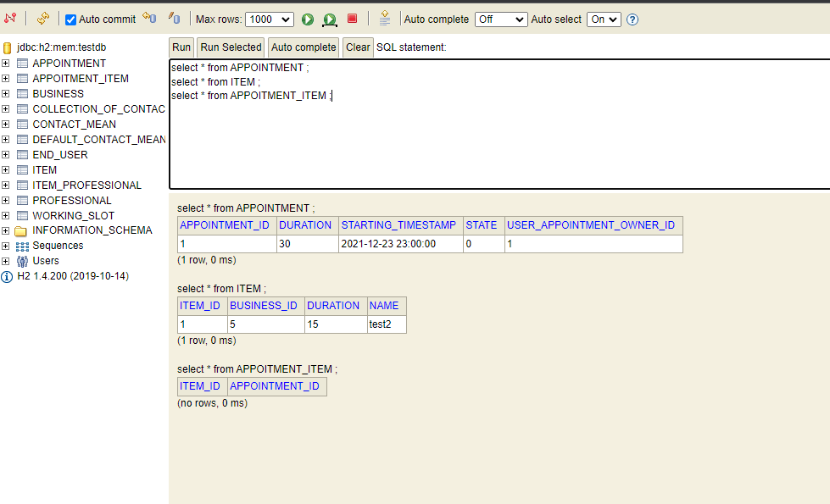This screenshot has width=830, height=504.
Task: Click the H2 1.4.200 (2019-10-14) version text
Action: coord(73,276)
